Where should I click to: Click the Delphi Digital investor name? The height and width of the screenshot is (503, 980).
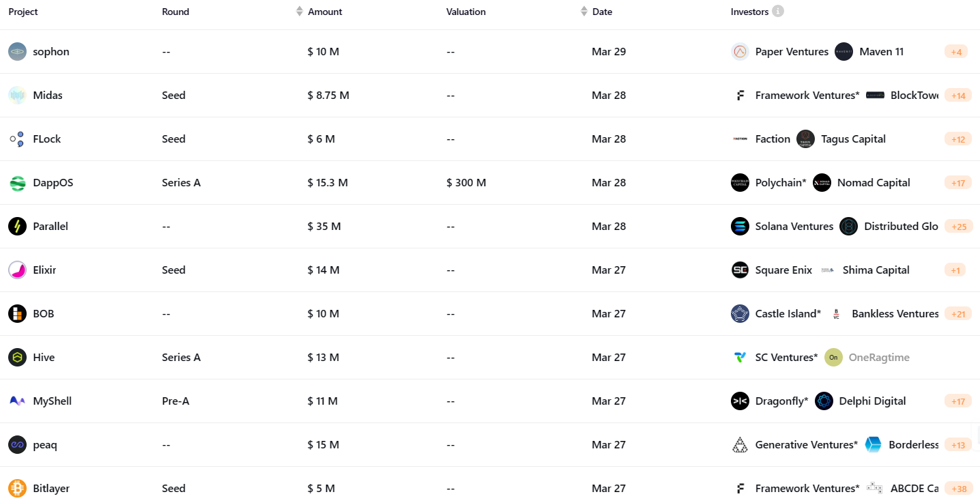872,401
